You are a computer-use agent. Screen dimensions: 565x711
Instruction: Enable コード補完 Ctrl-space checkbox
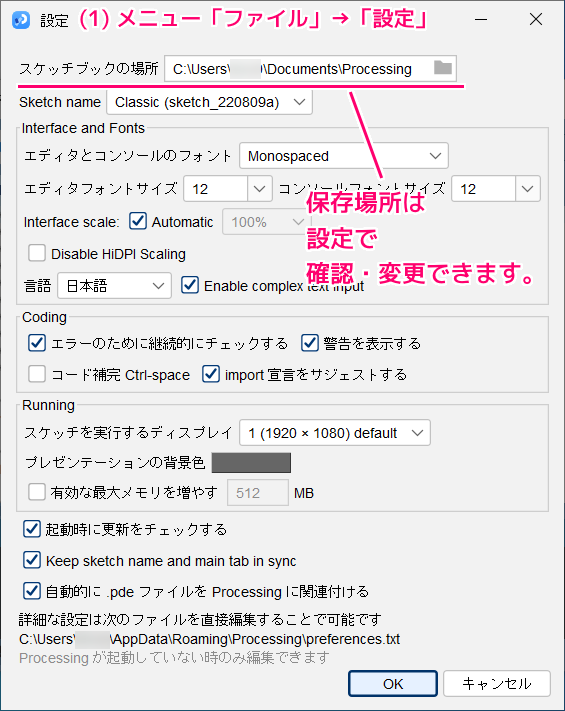[37, 374]
